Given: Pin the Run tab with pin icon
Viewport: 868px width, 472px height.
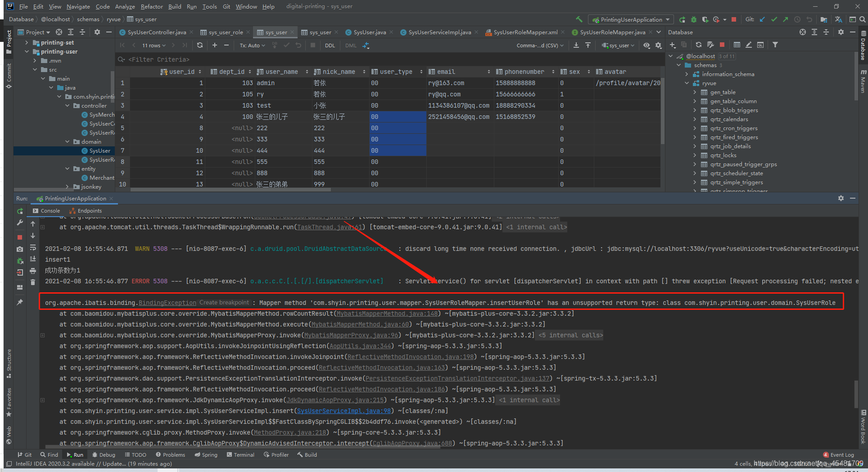Looking at the screenshot, I should click(x=20, y=302).
